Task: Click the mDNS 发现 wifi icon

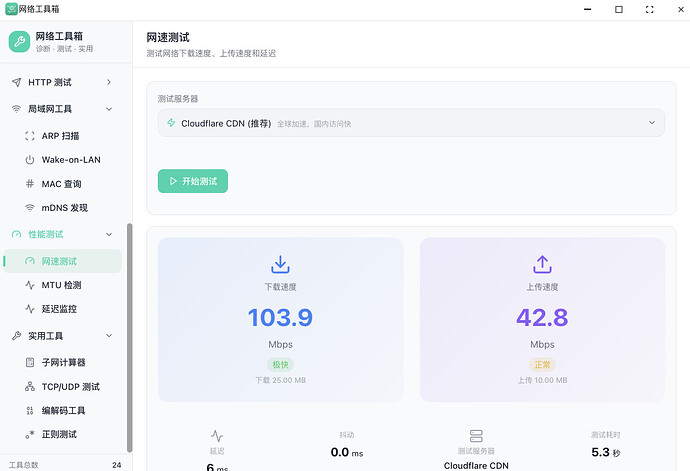Action: tap(30, 208)
